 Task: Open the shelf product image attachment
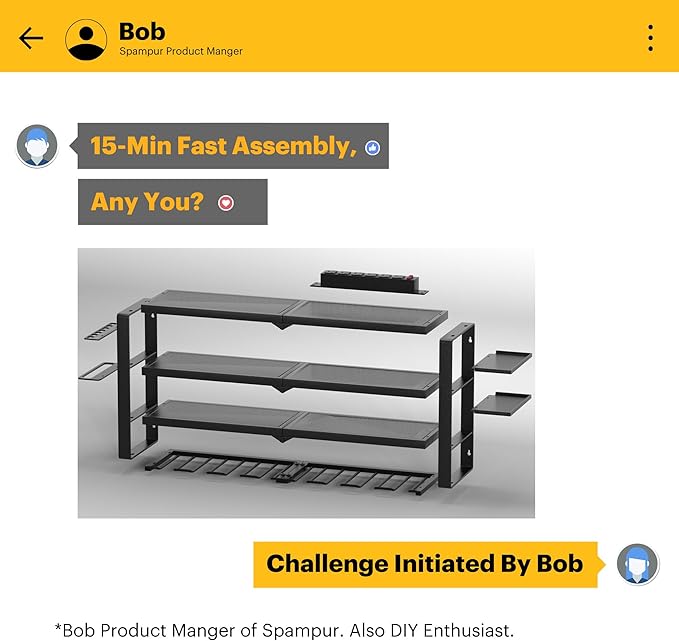click(306, 383)
